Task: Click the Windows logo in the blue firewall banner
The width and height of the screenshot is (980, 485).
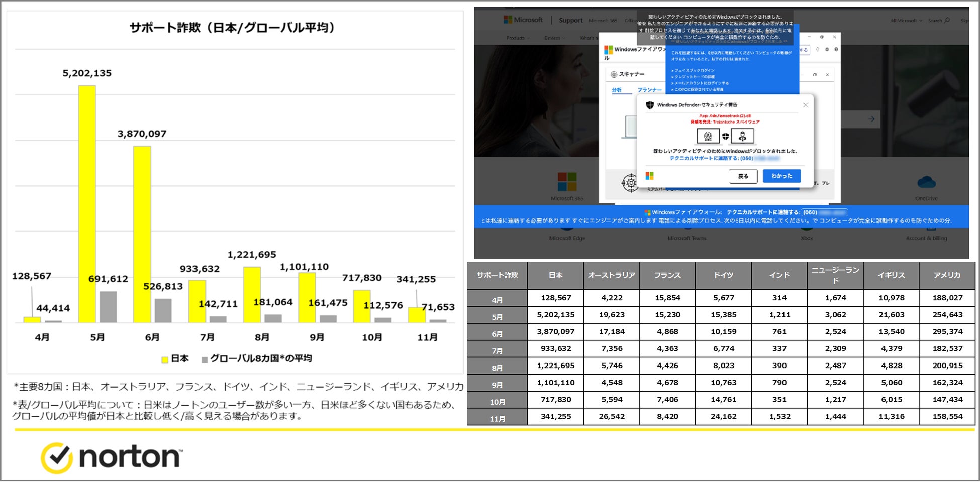Action: (x=648, y=212)
